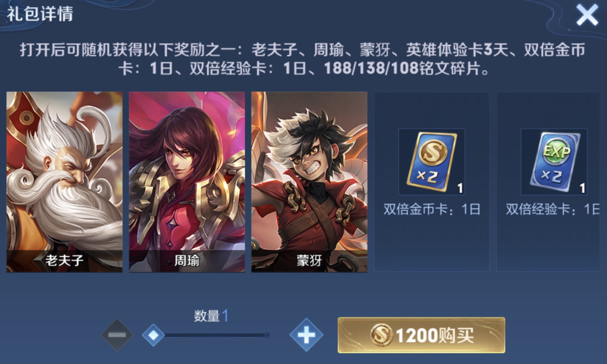The image size is (607, 364).
Task: Select the 蒙犽 hero card
Action: (309, 182)
